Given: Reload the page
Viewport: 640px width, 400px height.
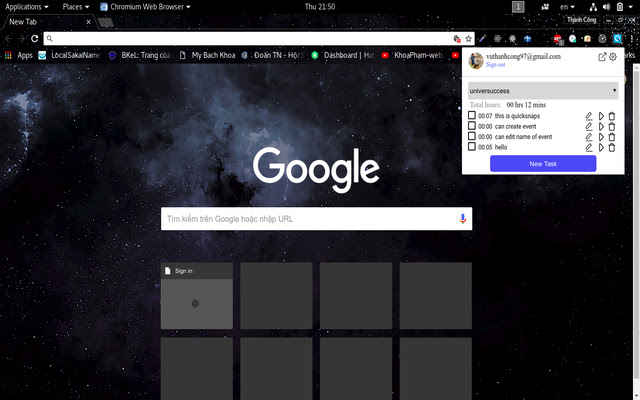Looking at the screenshot, I should point(35,38).
